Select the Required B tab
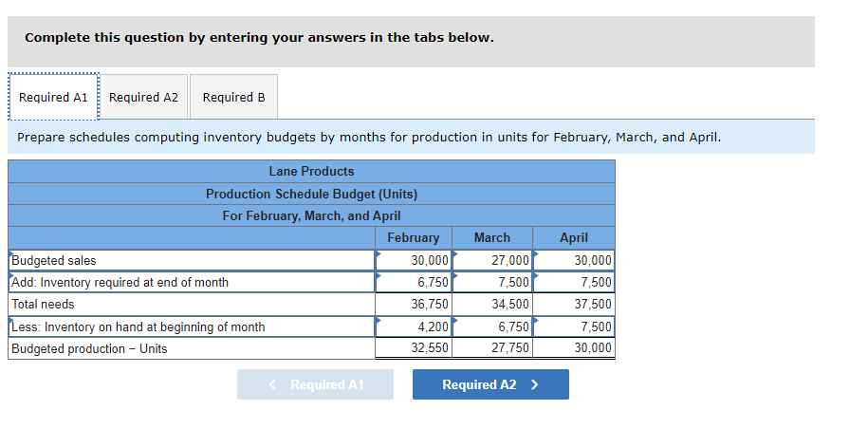The image size is (868, 429). coord(233,98)
